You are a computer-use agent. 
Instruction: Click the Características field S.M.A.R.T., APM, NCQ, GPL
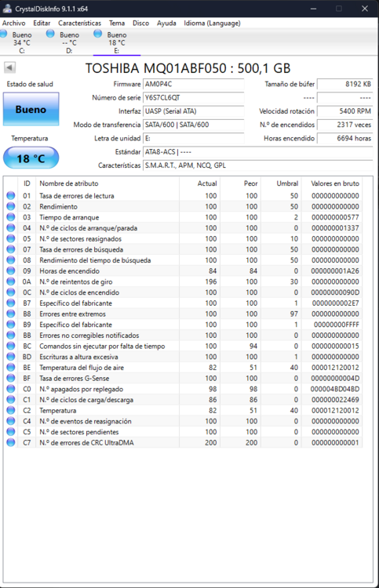click(258, 165)
